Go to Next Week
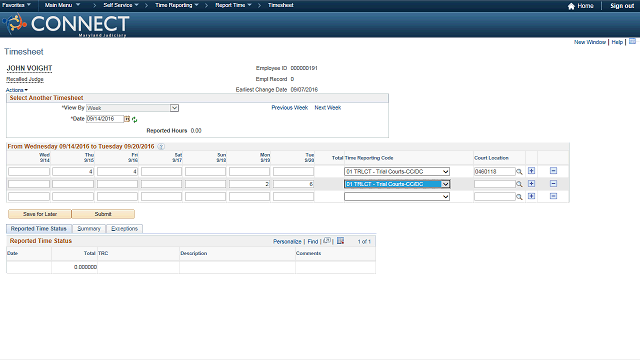640x360 pixels. [x=327, y=108]
